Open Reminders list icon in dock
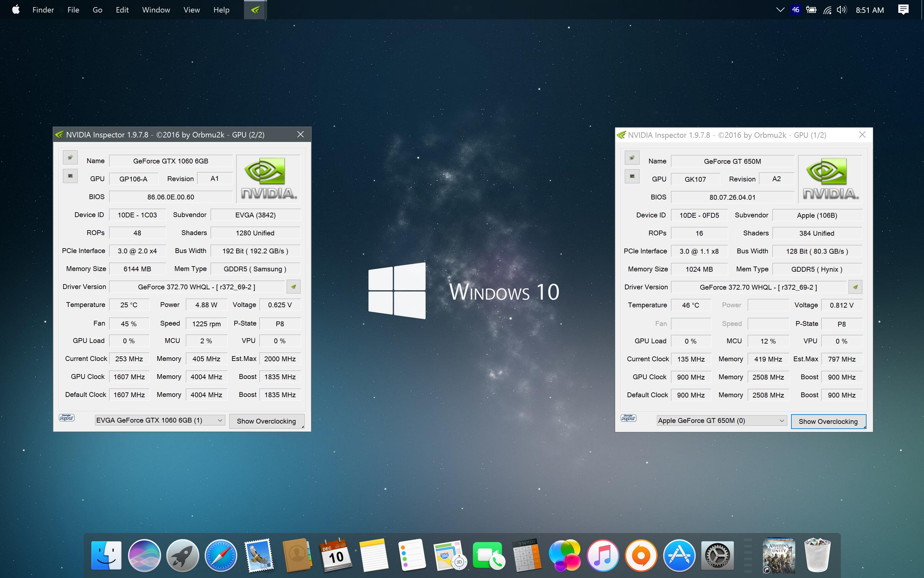The image size is (924, 578). 412,556
